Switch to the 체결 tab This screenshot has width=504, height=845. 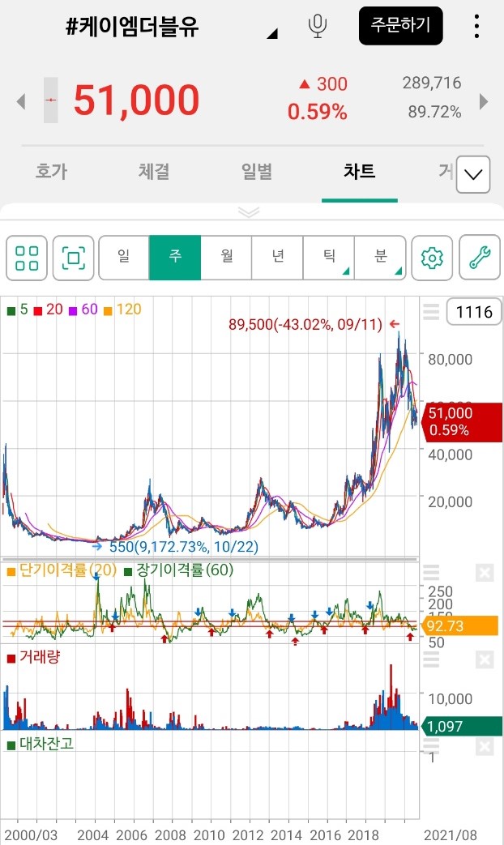point(154,172)
